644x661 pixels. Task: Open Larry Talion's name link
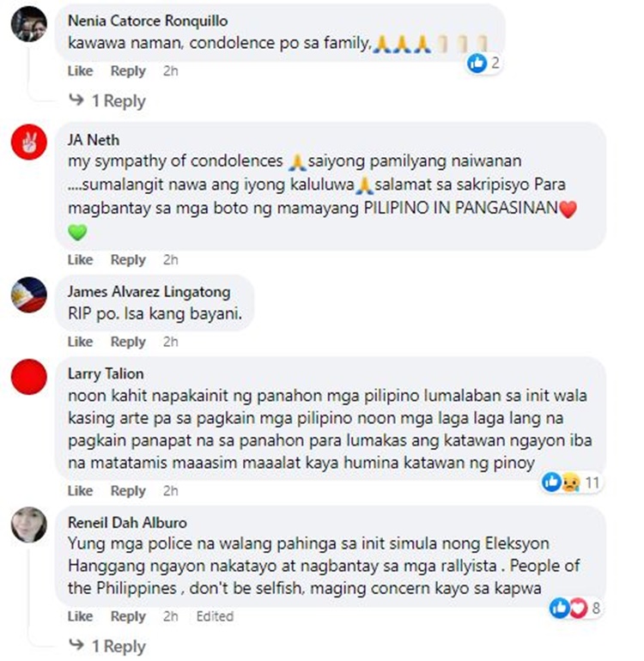tap(106, 373)
